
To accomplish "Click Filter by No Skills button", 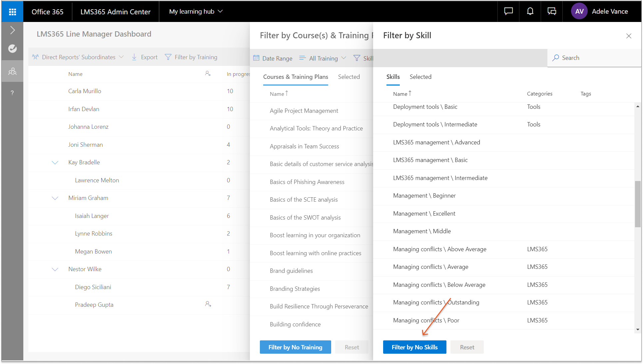I will 414,347.
